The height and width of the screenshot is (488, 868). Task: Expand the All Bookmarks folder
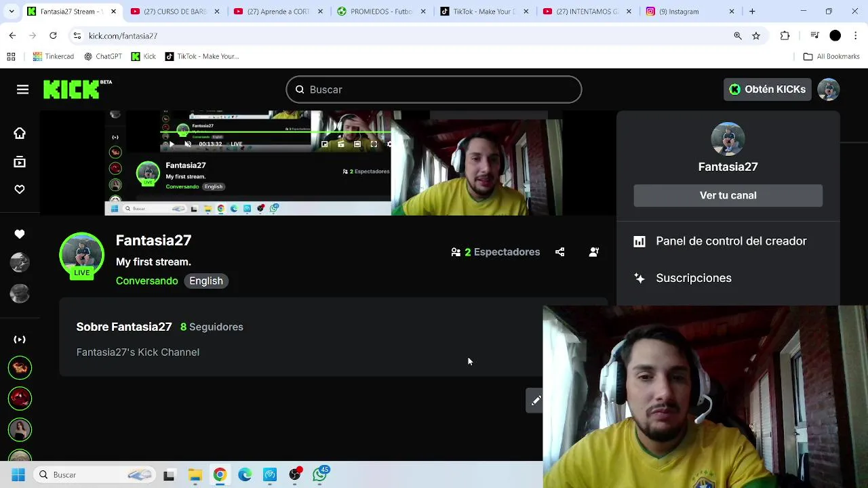pos(831,56)
